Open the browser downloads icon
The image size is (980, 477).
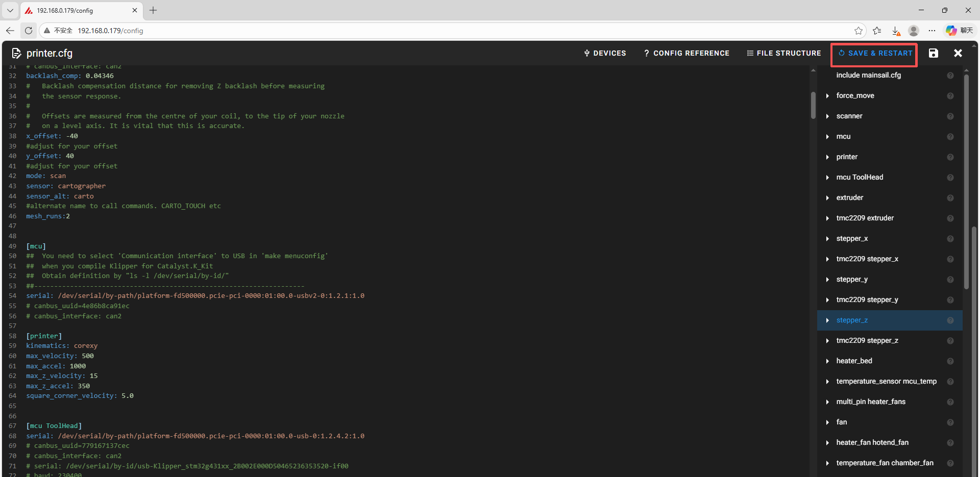pyautogui.click(x=896, y=31)
